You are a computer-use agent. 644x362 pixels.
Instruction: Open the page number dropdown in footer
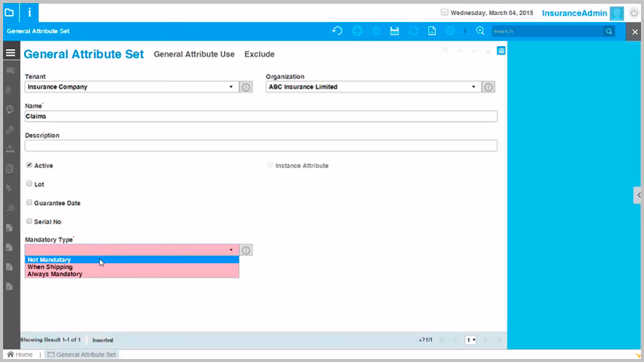point(470,340)
